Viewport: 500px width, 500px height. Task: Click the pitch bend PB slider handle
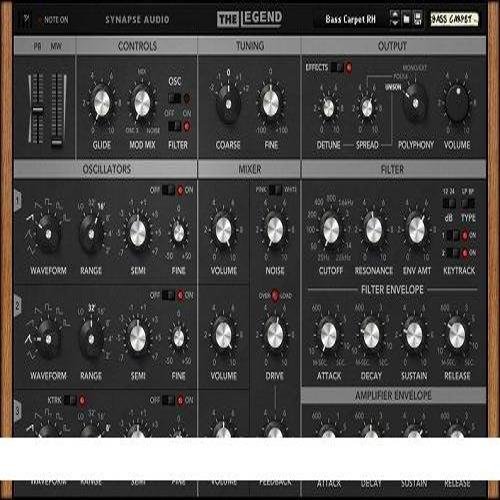click(37, 110)
